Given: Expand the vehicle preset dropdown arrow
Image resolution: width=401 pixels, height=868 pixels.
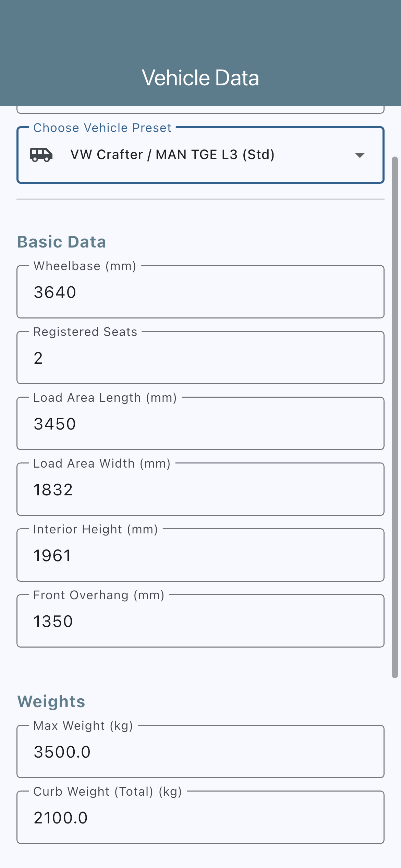Looking at the screenshot, I should point(360,155).
